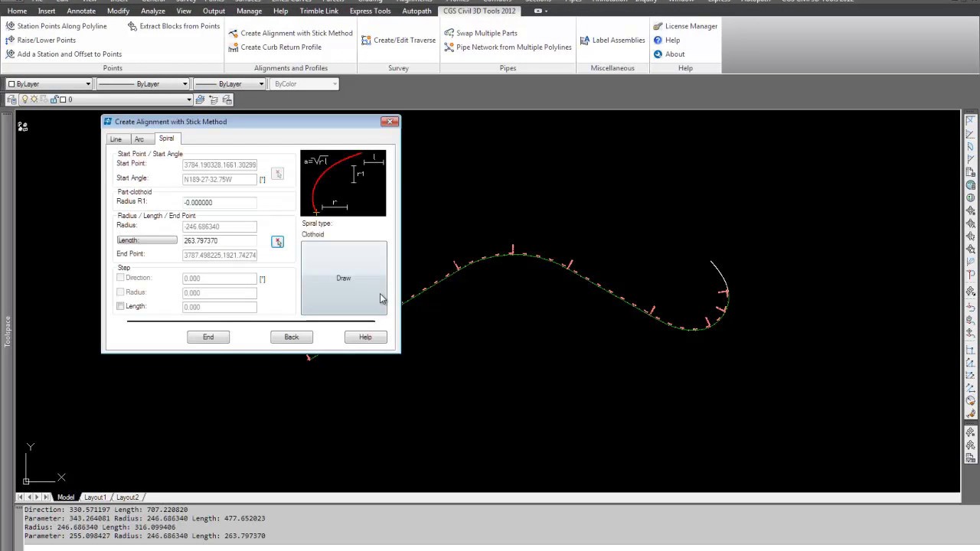Click the dialog Help button

pos(365,337)
